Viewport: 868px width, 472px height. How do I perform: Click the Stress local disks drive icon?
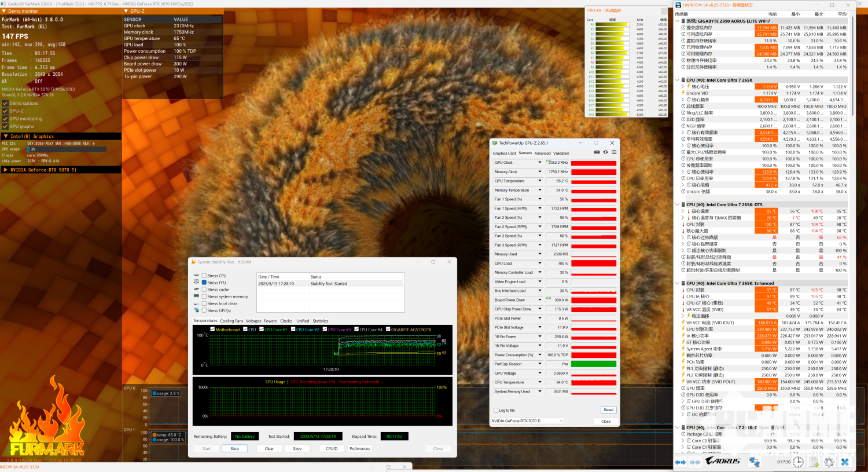pyautogui.click(x=196, y=303)
